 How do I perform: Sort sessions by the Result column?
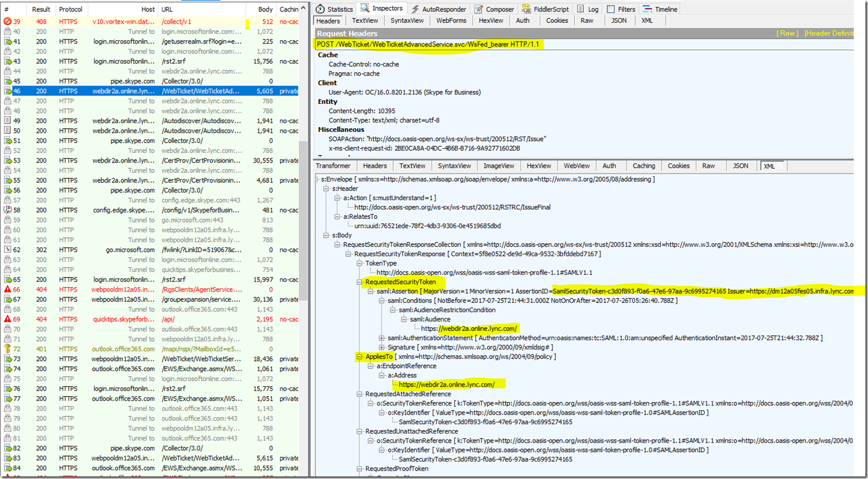(41, 10)
